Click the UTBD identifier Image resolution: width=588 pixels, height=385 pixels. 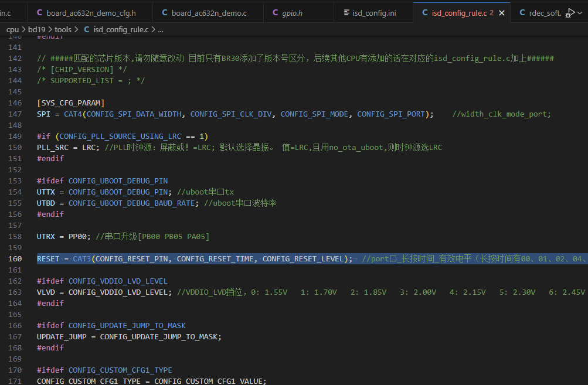[46, 203]
